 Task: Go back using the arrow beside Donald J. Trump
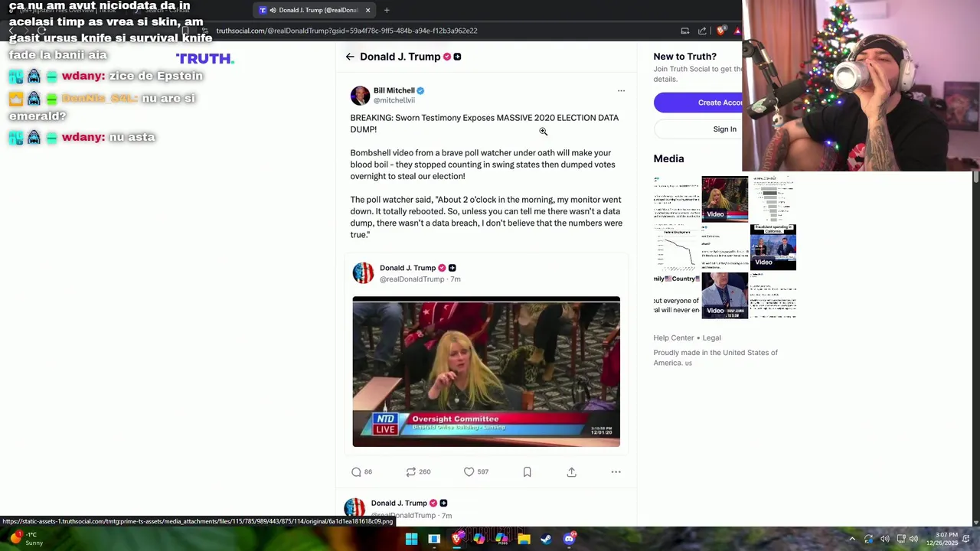click(x=350, y=57)
